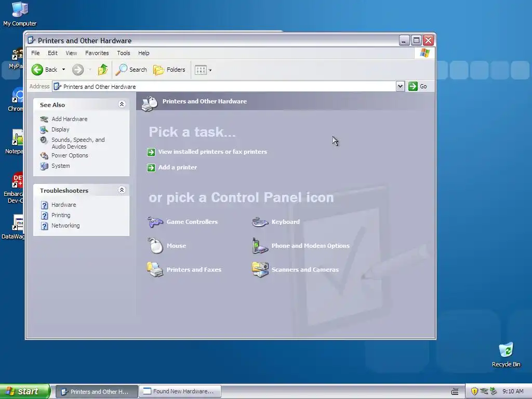Go up one folder level icon
Image resolution: width=532 pixels, height=399 pixels.
click(102, 70)
